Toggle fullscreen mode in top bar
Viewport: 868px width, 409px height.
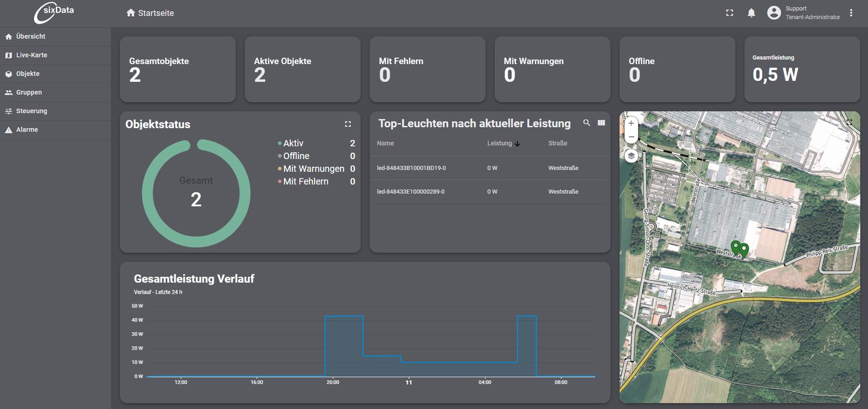click(730, 12)
